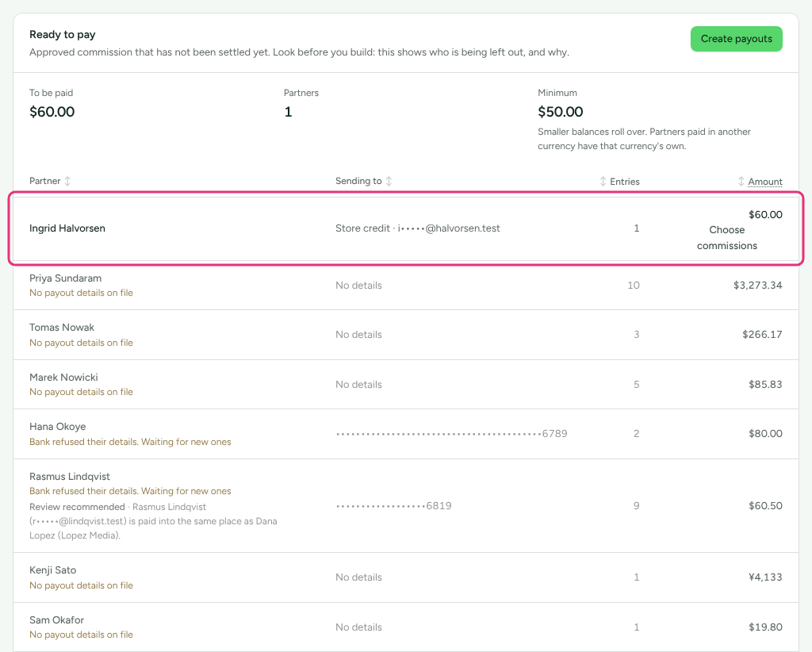Image resolution: width=812 pixels, height=652 pixels.
Task: Select the Ingrid Halvorsen partner name
Action: click(x=67, y=228)
